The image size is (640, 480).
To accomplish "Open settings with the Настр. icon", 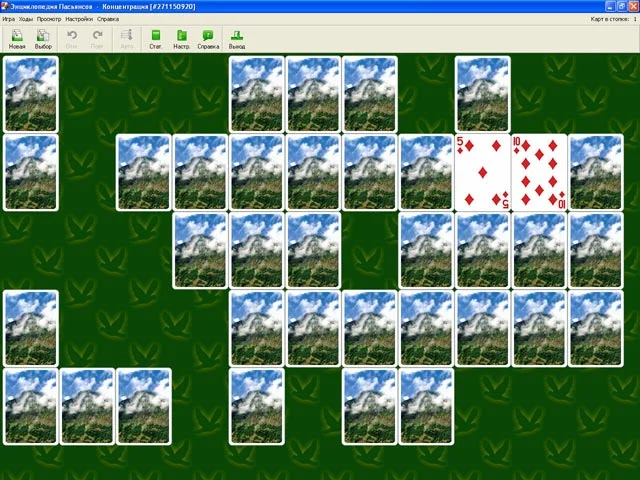I will [182, 39].
